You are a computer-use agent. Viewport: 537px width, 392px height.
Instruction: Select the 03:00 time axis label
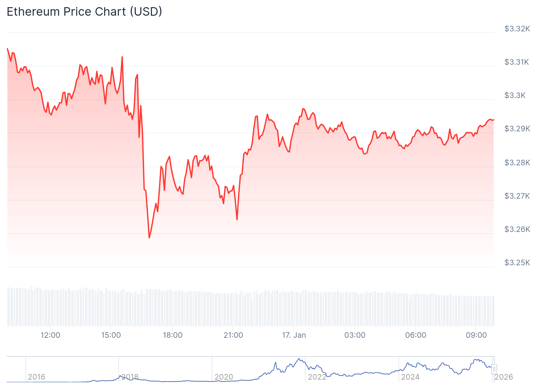(x=355, y=335)
